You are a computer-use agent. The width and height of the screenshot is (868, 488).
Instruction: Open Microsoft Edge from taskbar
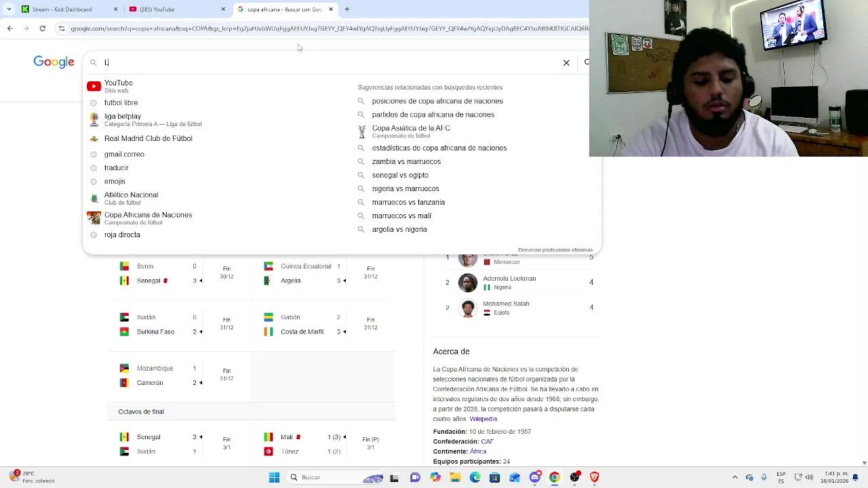click(475, 477)
